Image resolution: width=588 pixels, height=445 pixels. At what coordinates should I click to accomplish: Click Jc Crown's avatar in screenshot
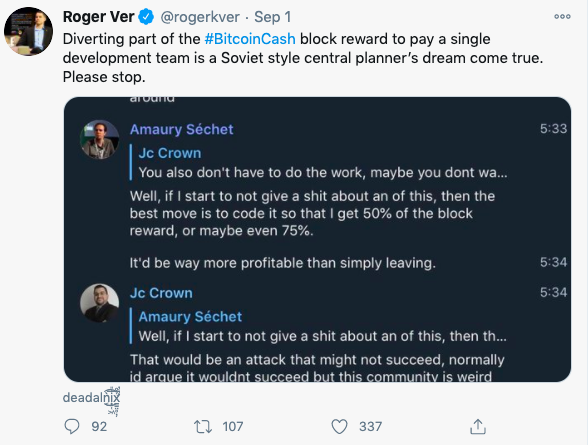click(100, 303)
